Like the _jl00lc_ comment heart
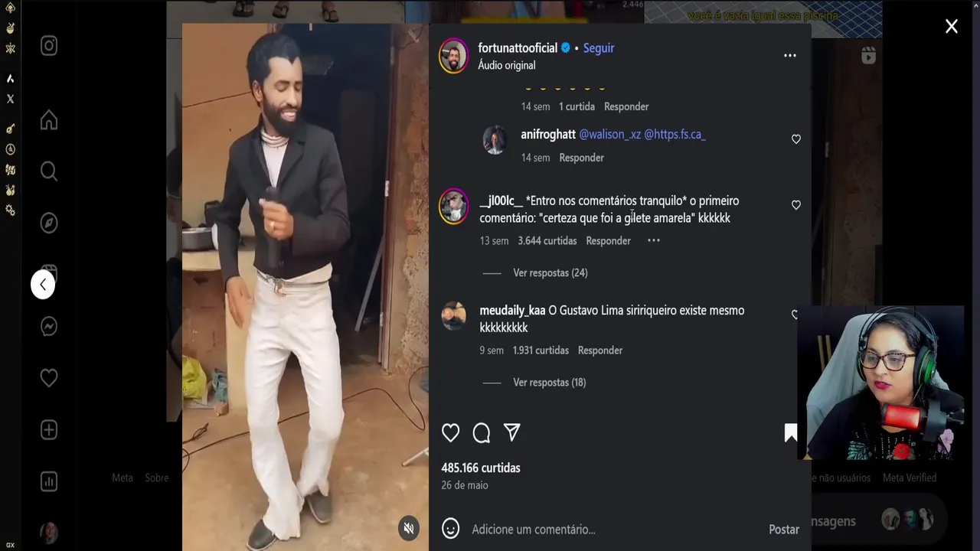Viewport: 980px width, 551px height. [x=796, y=205]
